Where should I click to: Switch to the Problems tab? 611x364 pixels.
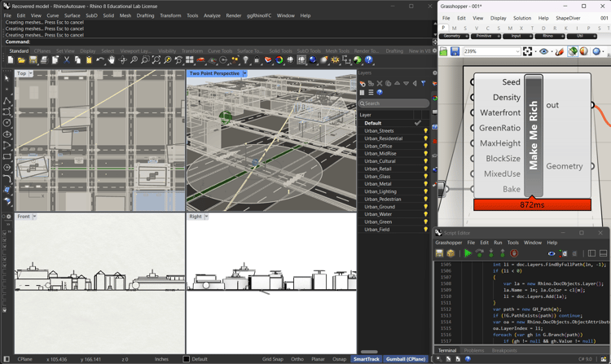coord(473,351)
